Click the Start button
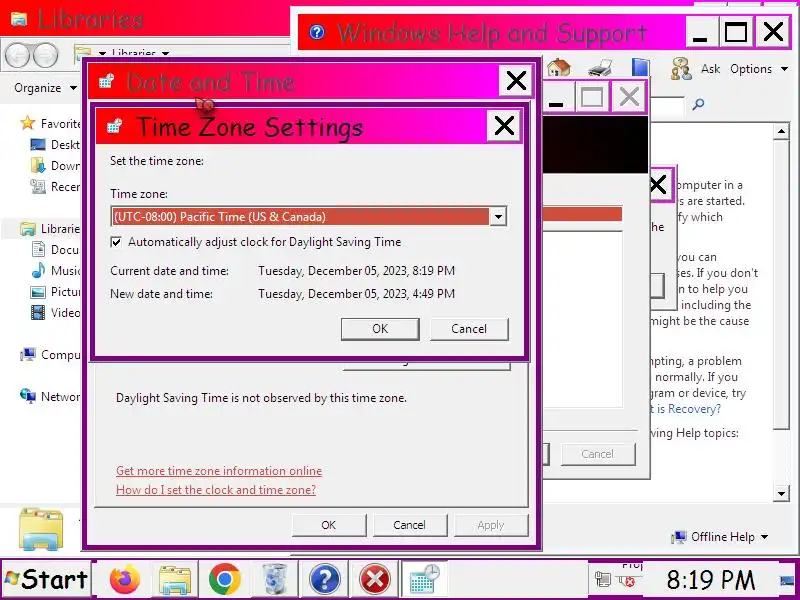This screenshot has width=800, height=600. 46,579
